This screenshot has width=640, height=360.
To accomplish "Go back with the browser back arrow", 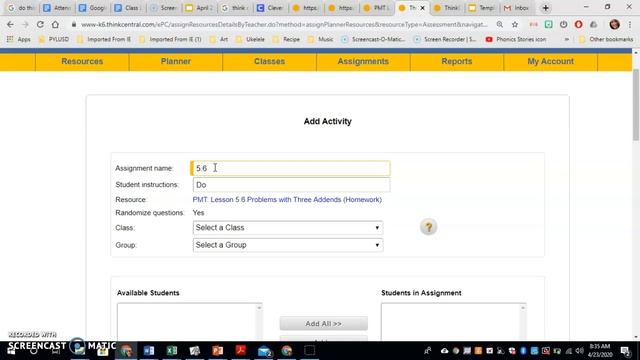I will [10, 24].
